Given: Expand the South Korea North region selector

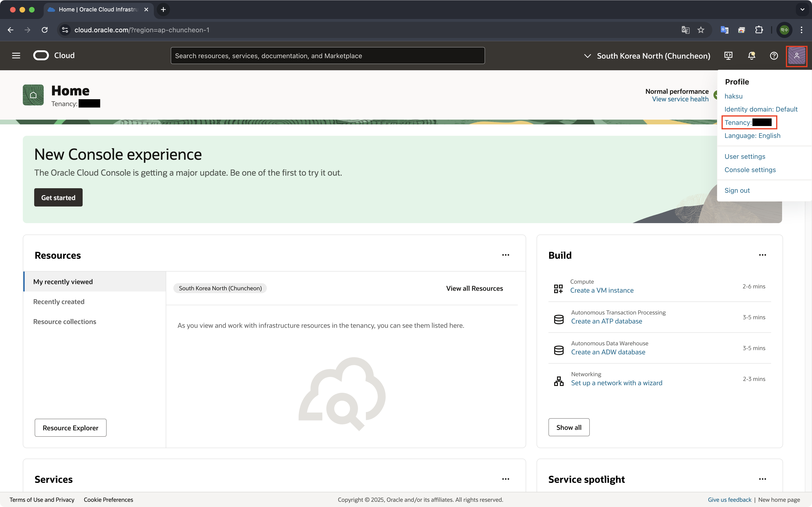Looking at the screenshot, I should click(x=647, y=56).
